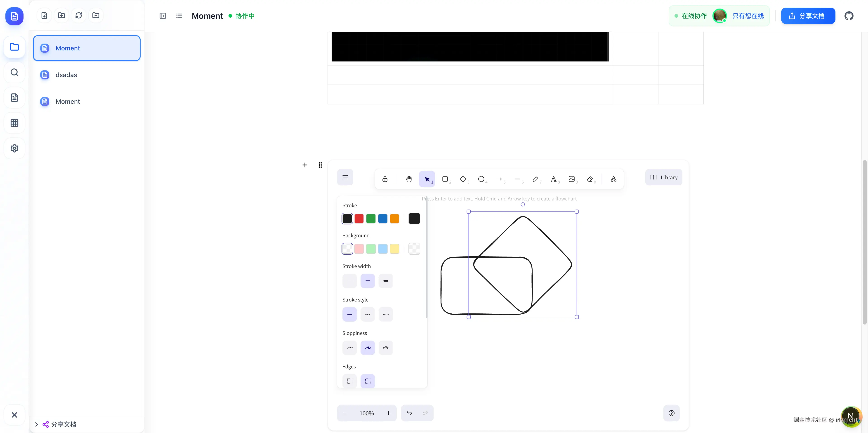Open the more shapes tools icon

point(613,179)
